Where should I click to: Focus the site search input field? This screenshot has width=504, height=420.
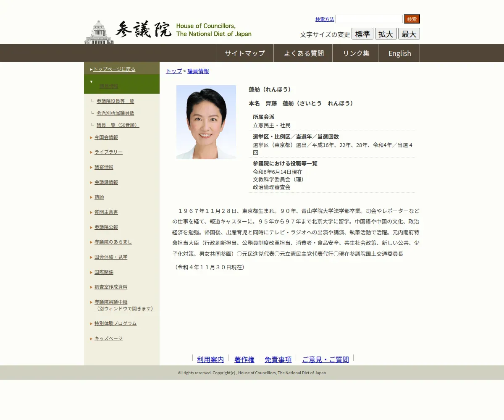[x=369, y=19]
